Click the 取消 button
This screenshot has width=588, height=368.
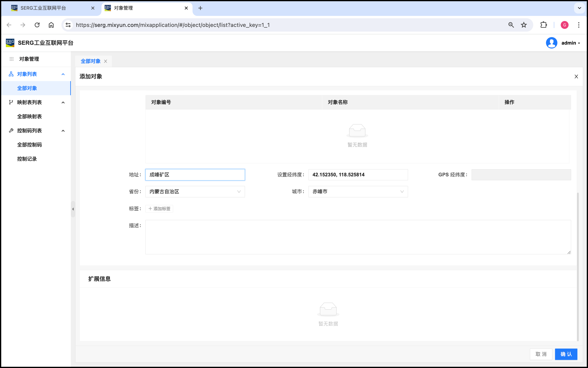pos(541,354)
